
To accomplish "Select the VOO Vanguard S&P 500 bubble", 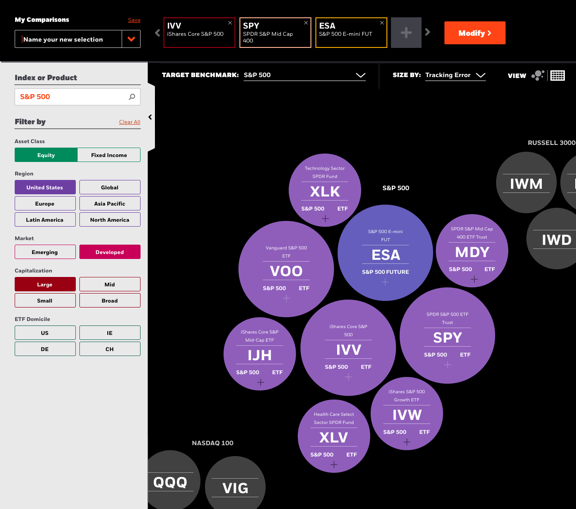I will tap(286, 269).
